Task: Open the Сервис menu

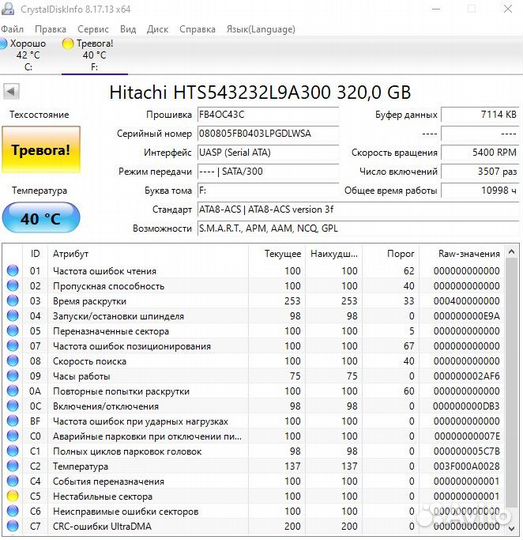Action: tap(93, 29)
